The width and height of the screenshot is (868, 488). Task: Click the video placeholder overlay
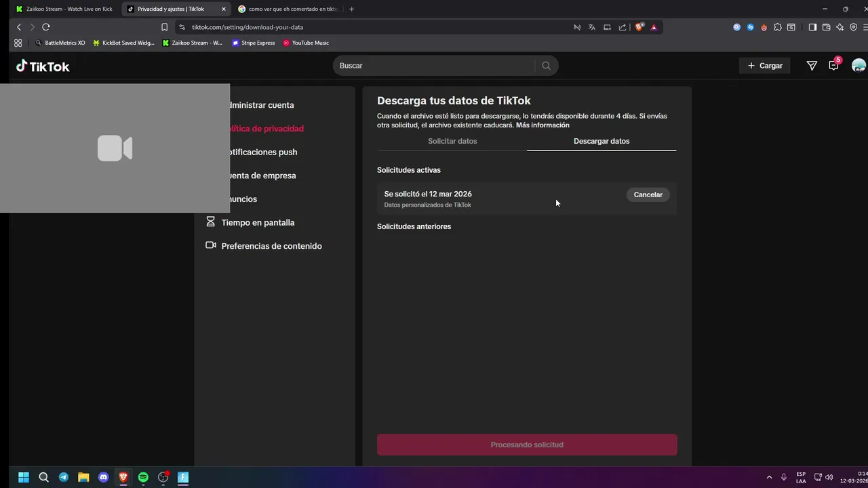[115, 148]
